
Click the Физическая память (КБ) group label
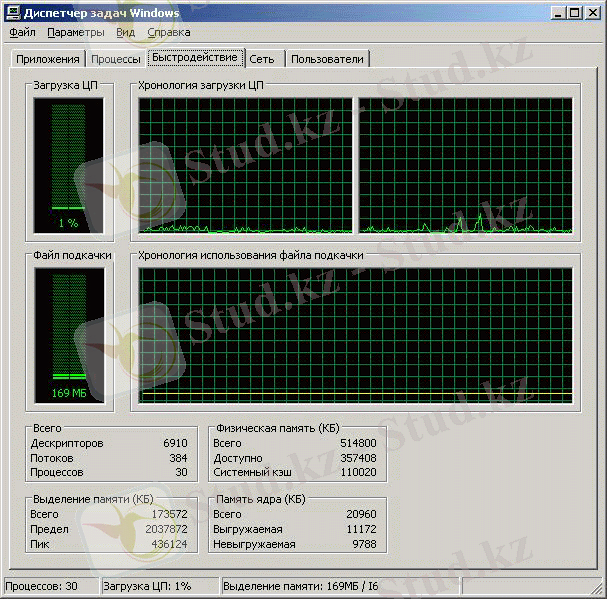pyautogui.click(x=278, y=428)
